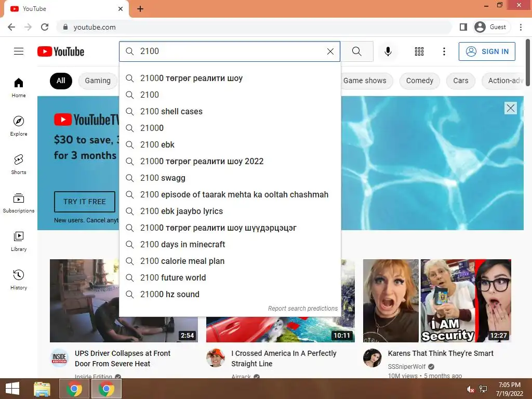Open the SSSniperWolf channel avatar
The width and height of the screenshot is (532, 399).
(x=372, y=358)
